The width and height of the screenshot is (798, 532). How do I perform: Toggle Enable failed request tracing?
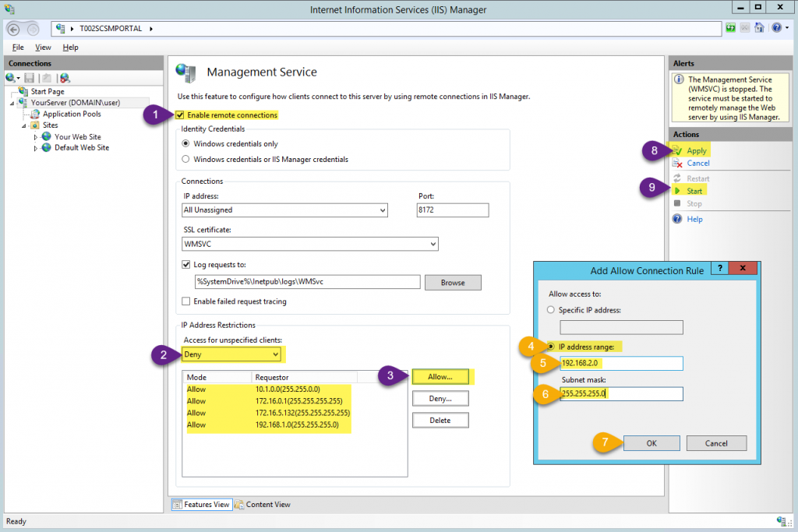coord(185,301)
